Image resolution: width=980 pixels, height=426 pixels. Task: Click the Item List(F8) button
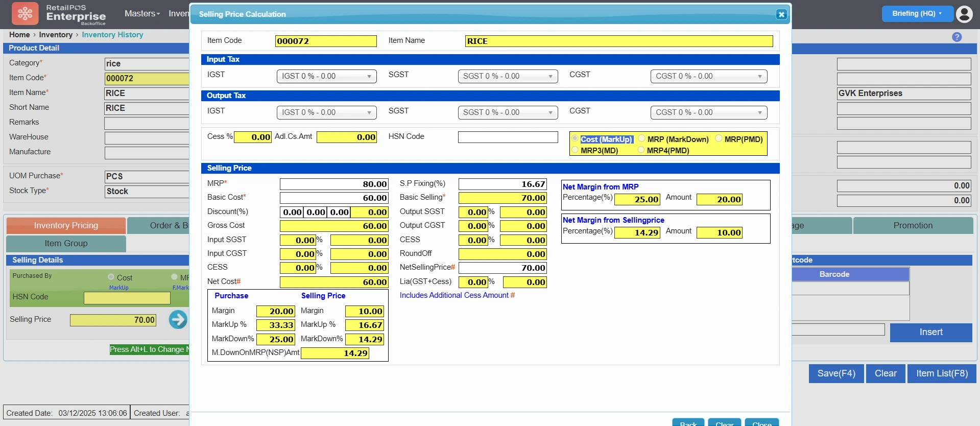click(x=941, y=373)
